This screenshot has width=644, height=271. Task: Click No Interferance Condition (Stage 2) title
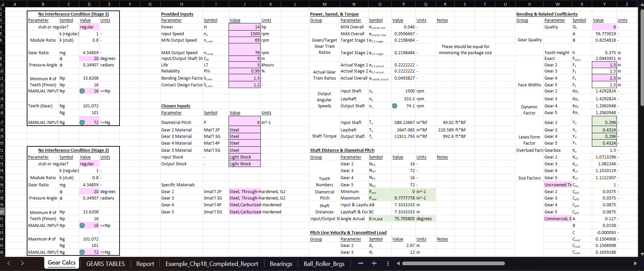(x=73, y=150)
